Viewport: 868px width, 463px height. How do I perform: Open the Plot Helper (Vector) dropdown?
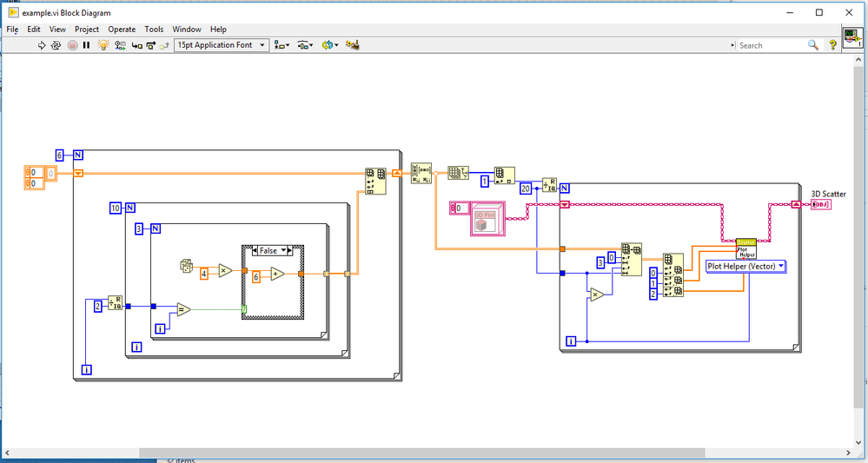745,266
